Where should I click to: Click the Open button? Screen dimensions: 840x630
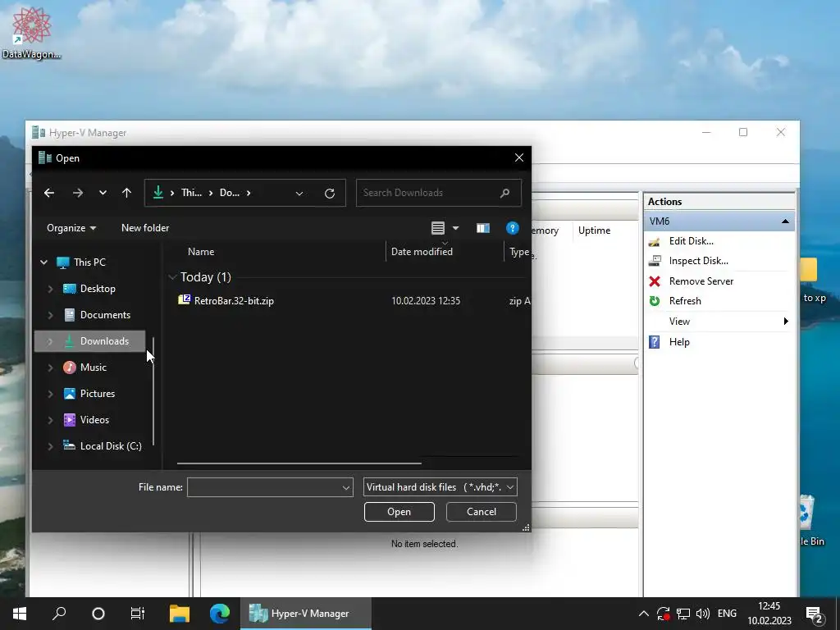[x=399, y=512]
